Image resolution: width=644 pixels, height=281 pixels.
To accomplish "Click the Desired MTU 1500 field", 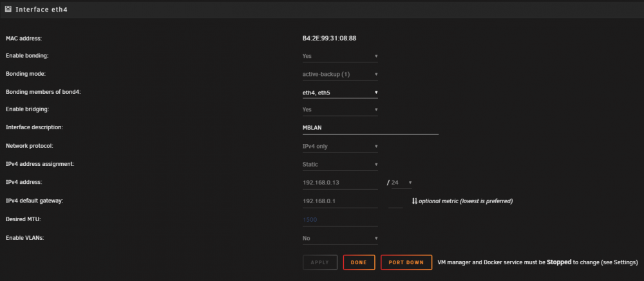I will (x=340, y=220).
